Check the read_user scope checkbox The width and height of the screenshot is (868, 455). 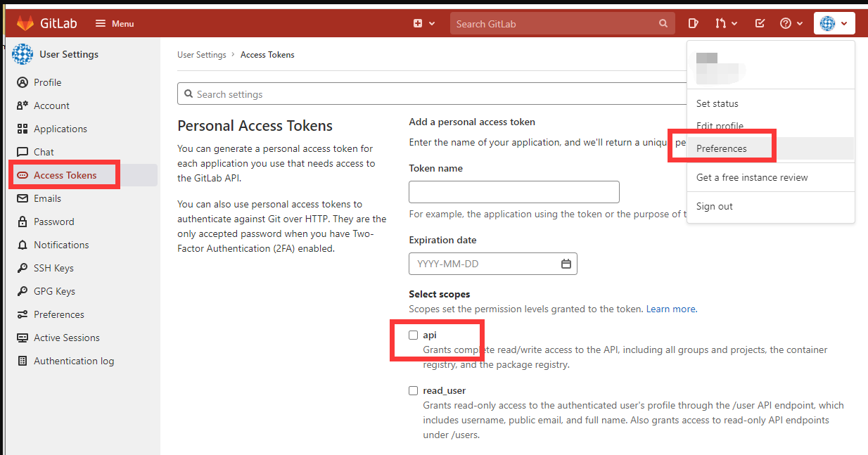pos(414,390)
